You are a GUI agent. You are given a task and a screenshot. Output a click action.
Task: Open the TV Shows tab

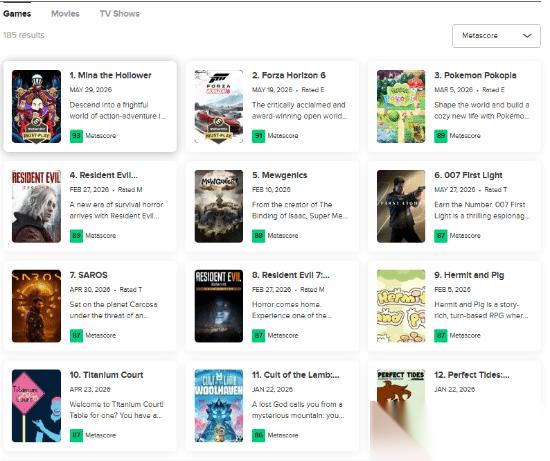[120, 14]
